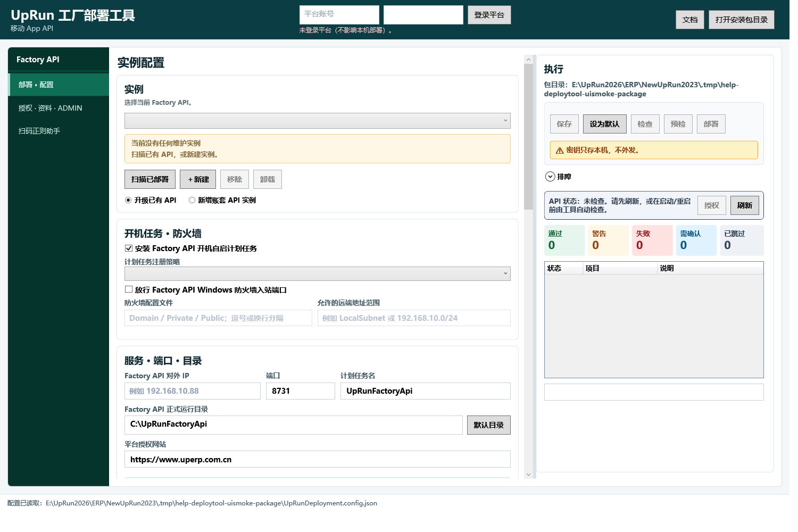The width and height of the screenshot is (798, 532).
Task: Click the 授权 button beside API 状态
Action: point(712,205)
